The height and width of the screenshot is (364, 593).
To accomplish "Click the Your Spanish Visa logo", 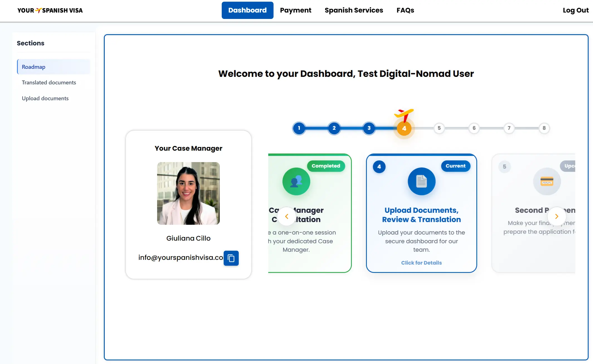I will 50,10.
